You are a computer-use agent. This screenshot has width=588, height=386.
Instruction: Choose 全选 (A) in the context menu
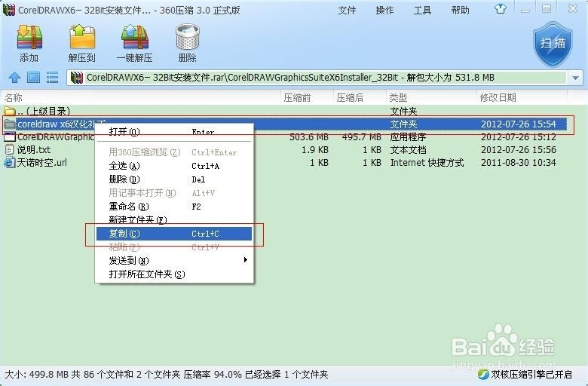(174, 166)
